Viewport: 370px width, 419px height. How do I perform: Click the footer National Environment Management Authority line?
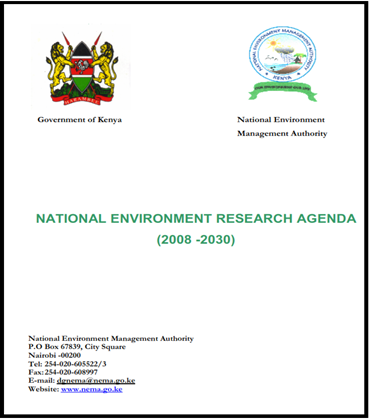pyautogui.click(x=111, y=338)
